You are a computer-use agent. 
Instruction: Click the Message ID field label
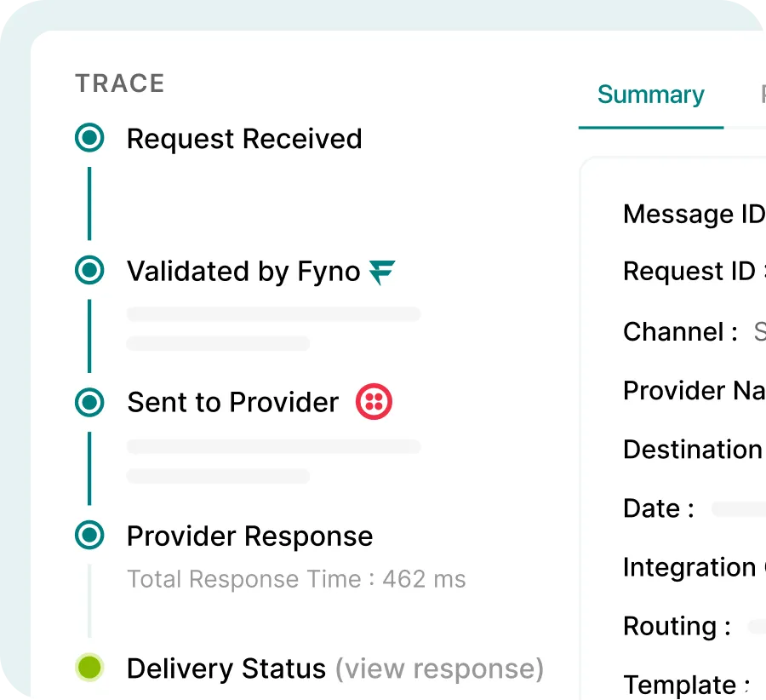pos(695,214)
